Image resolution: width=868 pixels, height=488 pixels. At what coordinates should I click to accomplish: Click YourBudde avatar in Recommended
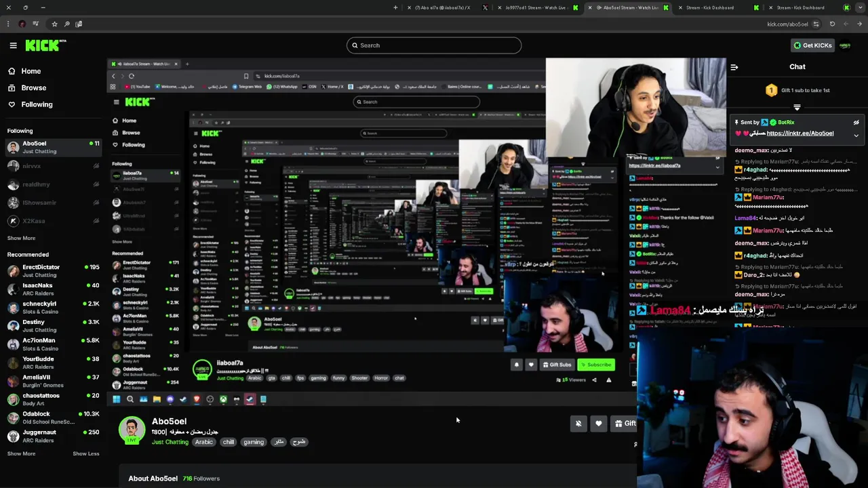pos(13,363)
